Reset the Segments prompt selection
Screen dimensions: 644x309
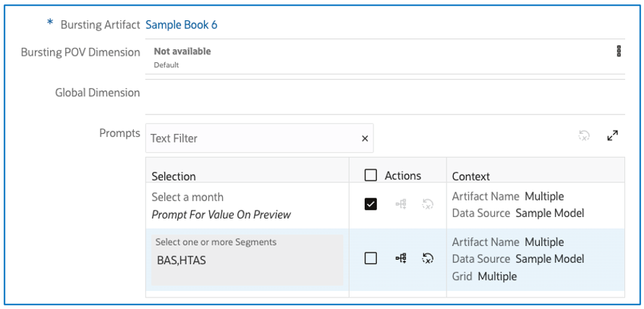point(428,258)
